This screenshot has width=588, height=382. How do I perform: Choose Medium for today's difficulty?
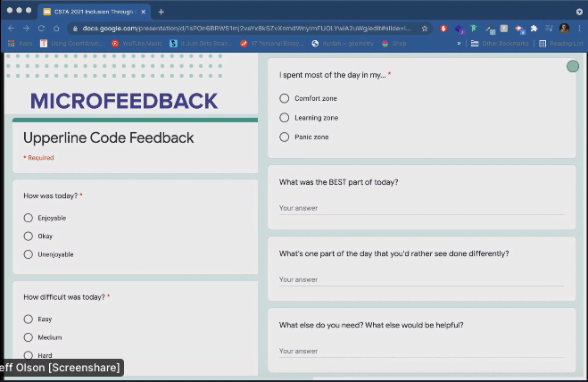[x=29, y=337]
